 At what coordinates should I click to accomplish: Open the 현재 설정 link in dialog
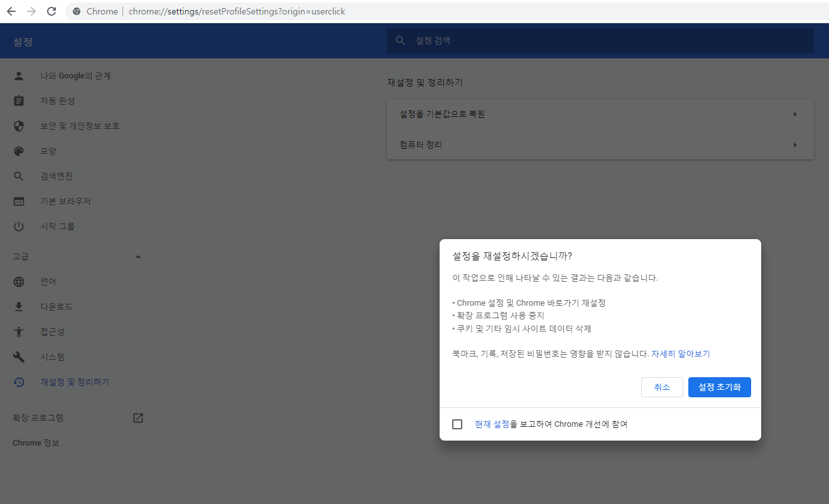coord(492,424)
